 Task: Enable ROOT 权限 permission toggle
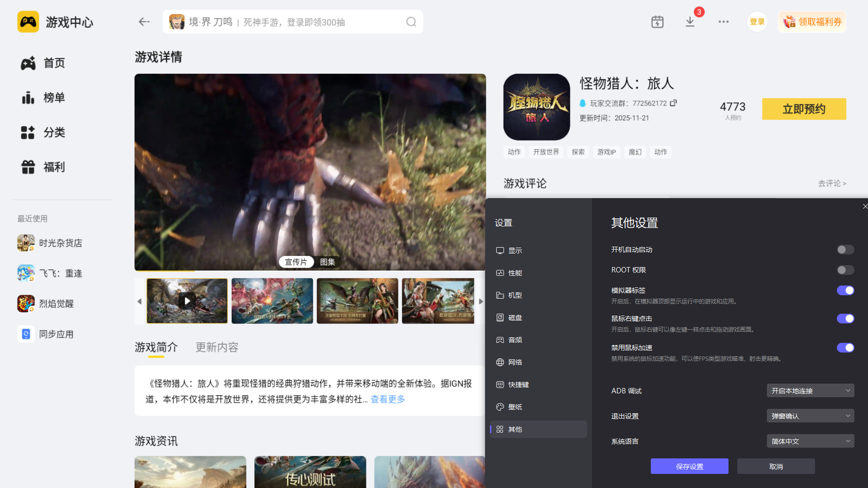[x=845, y=270]
